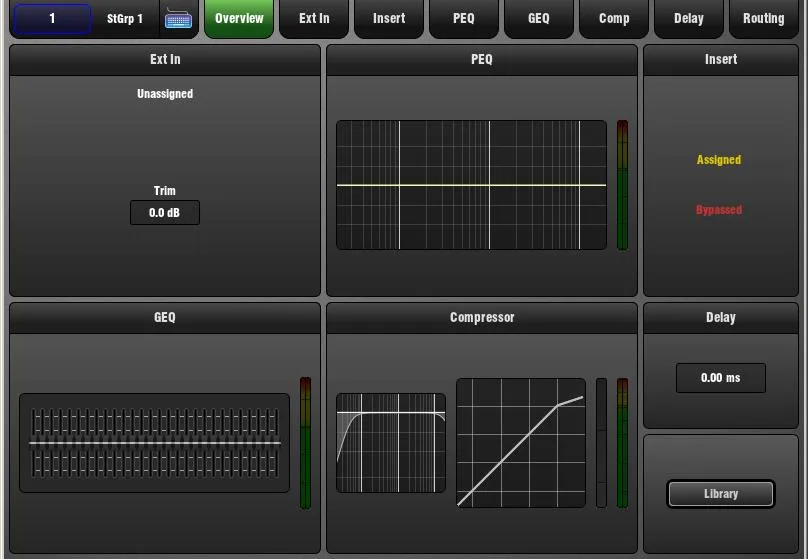Open the GEQ tab
The image size is (808, 559).
[x=538, y=19]
